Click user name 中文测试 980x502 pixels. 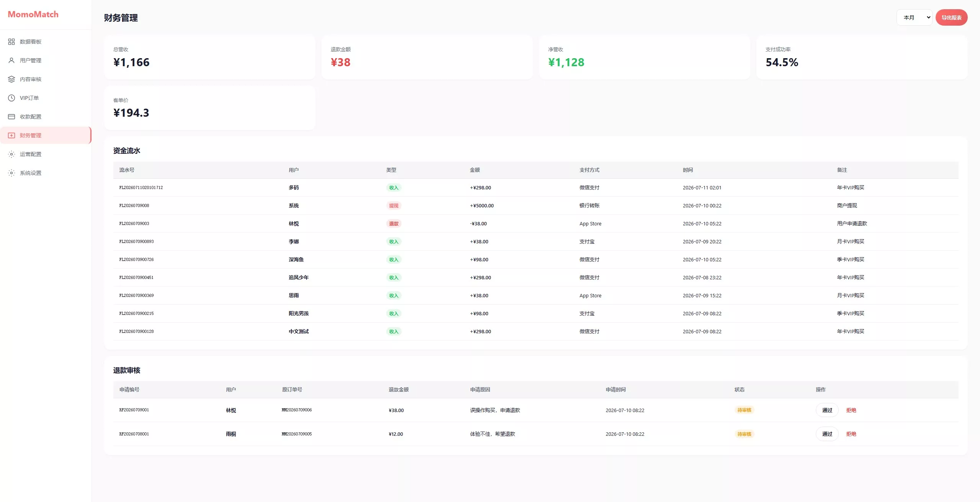[299, 331]
